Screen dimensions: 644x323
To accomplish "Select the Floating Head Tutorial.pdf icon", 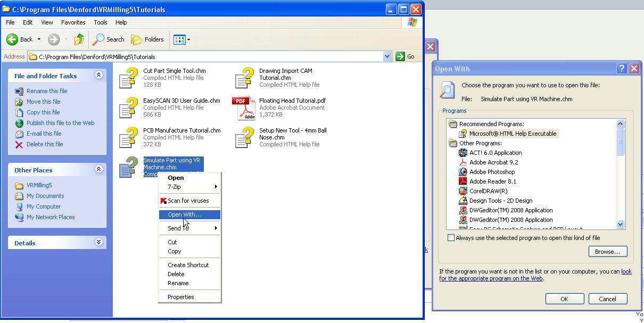I will [244, 108].
